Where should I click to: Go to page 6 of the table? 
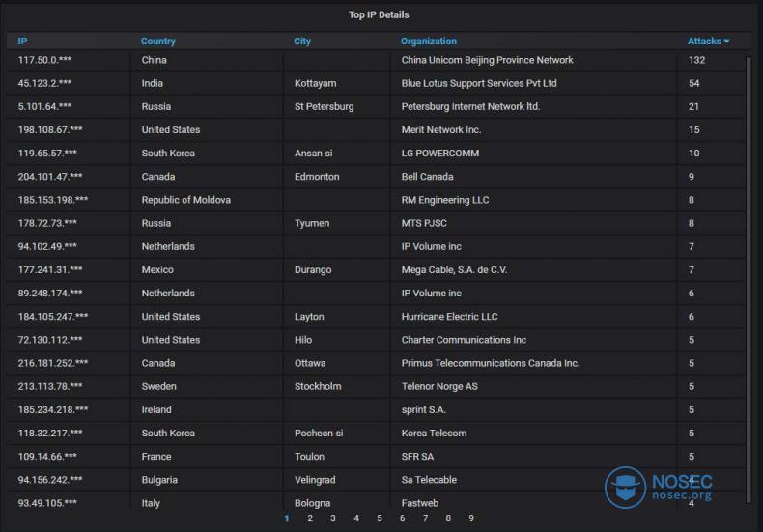[403, 518]
